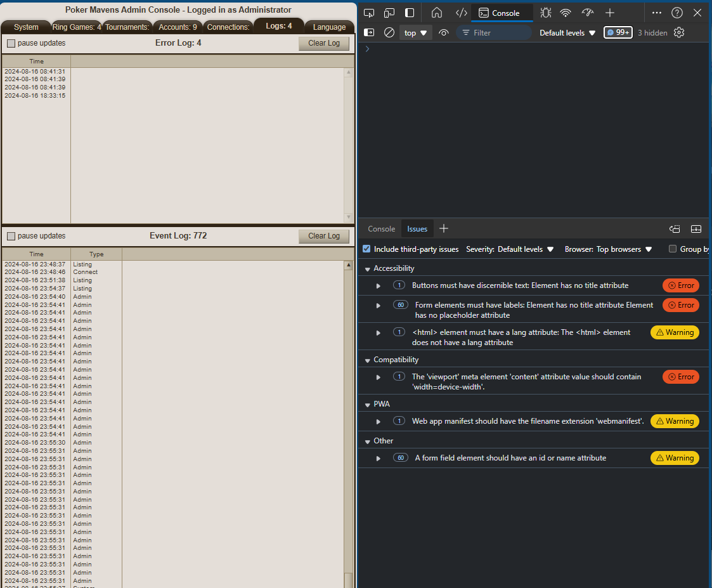This screenshot has width=712, height=588.
Task: Open the Elements panel code icon
Action: [x=462, y=13]
